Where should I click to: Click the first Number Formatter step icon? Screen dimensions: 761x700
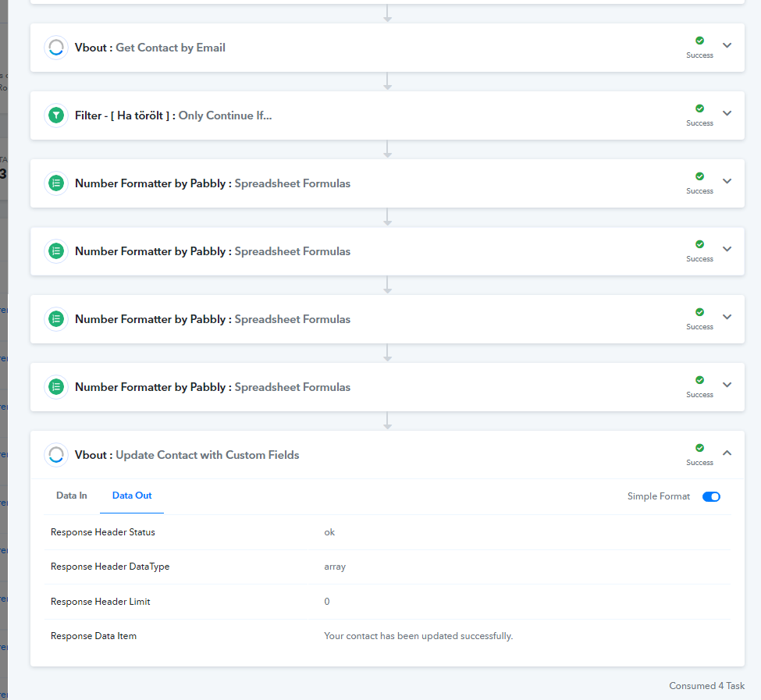(x=56, y=183)
